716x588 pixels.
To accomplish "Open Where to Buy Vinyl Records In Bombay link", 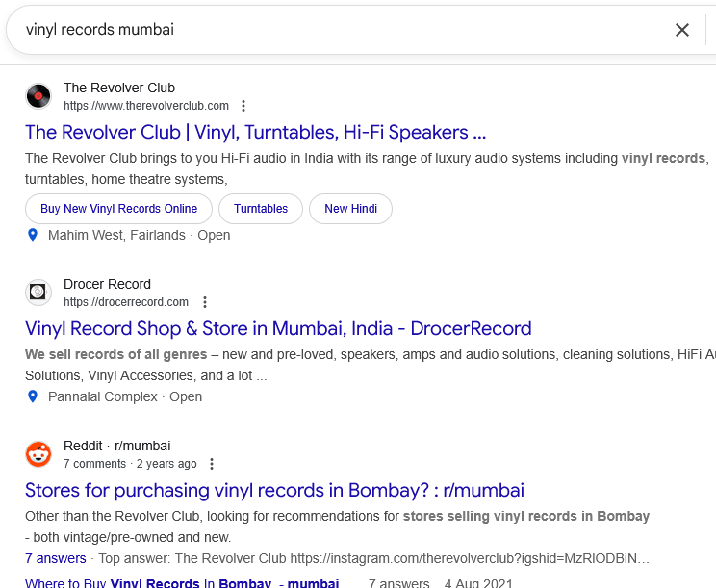I will [x=182, y=582].
